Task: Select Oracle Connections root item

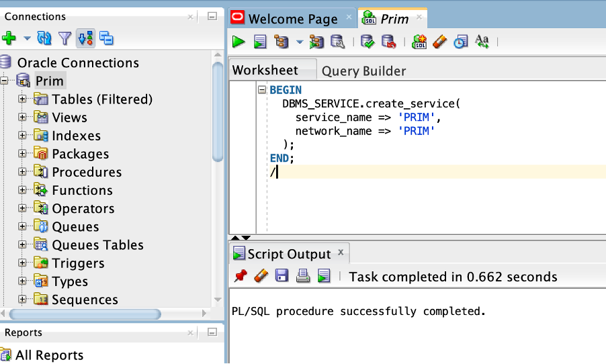Action: [x=78, y=62]
